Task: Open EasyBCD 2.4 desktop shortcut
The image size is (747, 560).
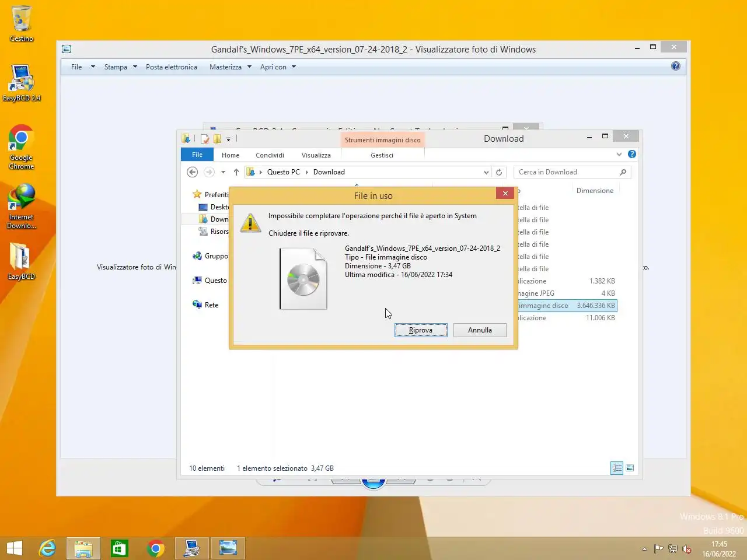Action: 22,83
